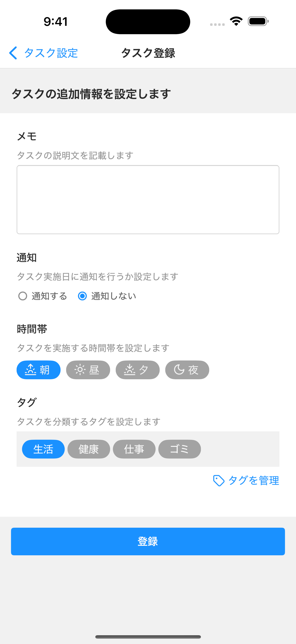This screenshot has height=644, width=296.
Task: Toggle the 健康 tag chip
Action: click(x=89, y=449)
